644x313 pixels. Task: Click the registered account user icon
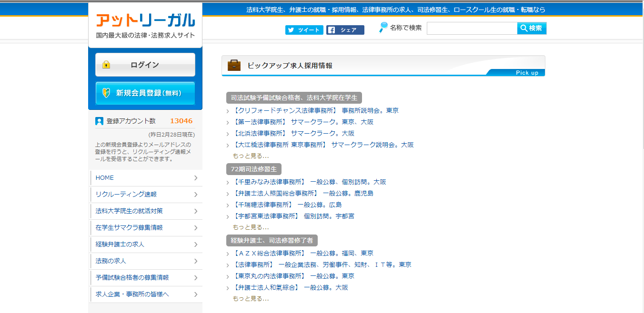pos(100,121)
